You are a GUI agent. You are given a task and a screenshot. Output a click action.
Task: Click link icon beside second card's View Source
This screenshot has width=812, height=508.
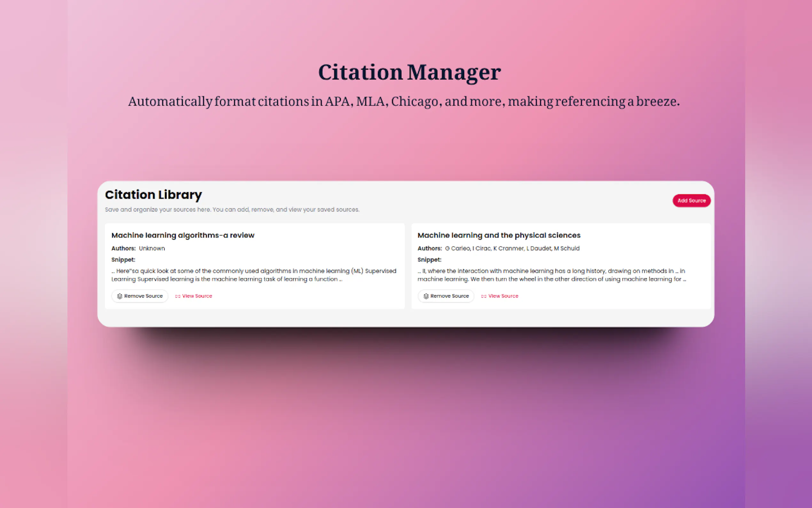(x=484, y=296)
